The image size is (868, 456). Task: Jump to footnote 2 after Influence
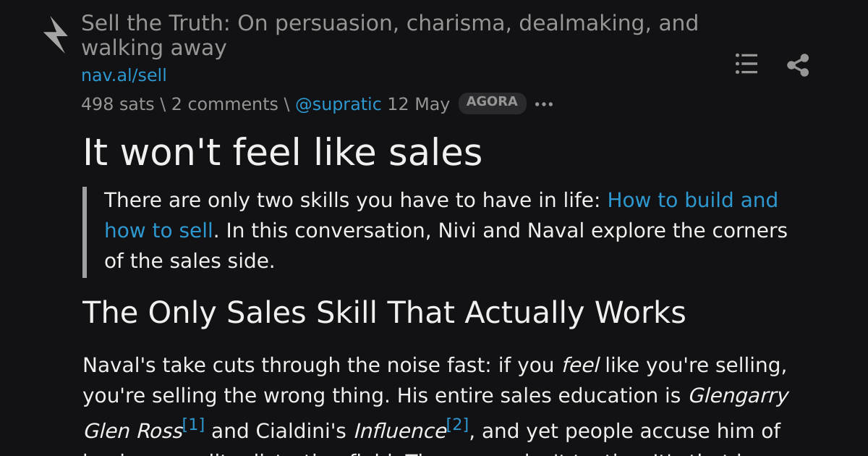coord(458,424)
